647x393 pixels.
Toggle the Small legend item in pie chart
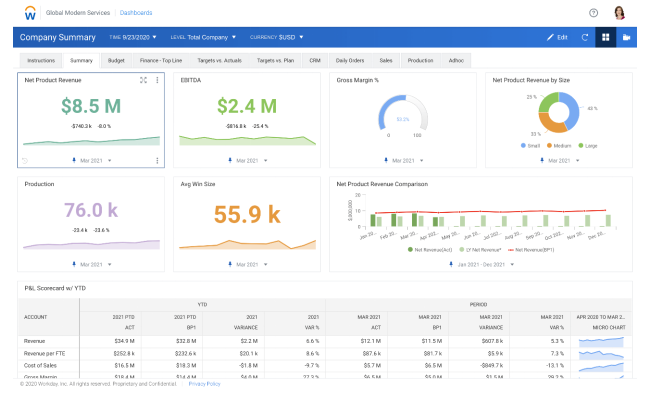pyautogui.click(x=531, y=146)
